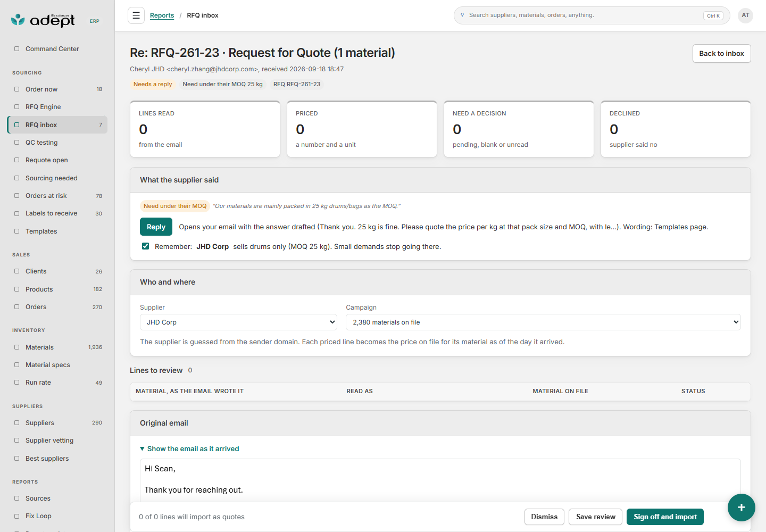Viewport: 766px width, 532px height.
Task: Open Templates in the sidebar
Action: click(57, 231)
